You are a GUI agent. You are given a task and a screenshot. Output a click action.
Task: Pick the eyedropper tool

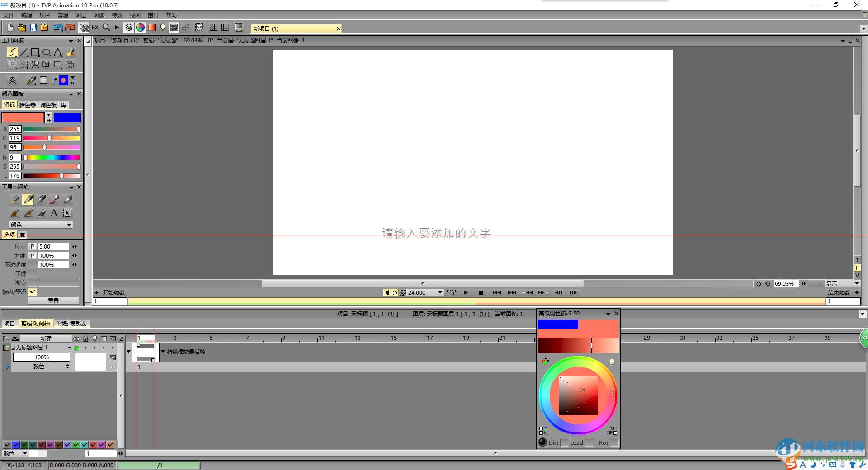pyautogui.click(x=54, y=80)
